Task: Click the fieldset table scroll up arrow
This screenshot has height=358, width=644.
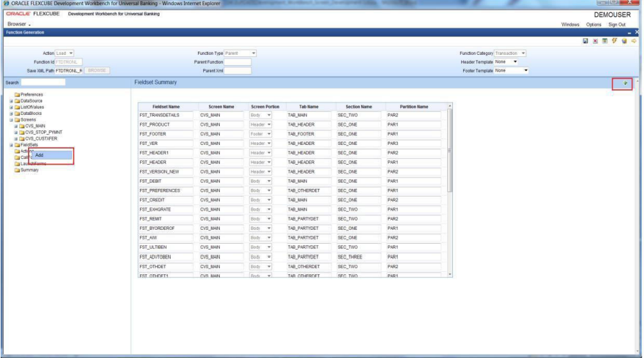Action: tap(450, 106)
